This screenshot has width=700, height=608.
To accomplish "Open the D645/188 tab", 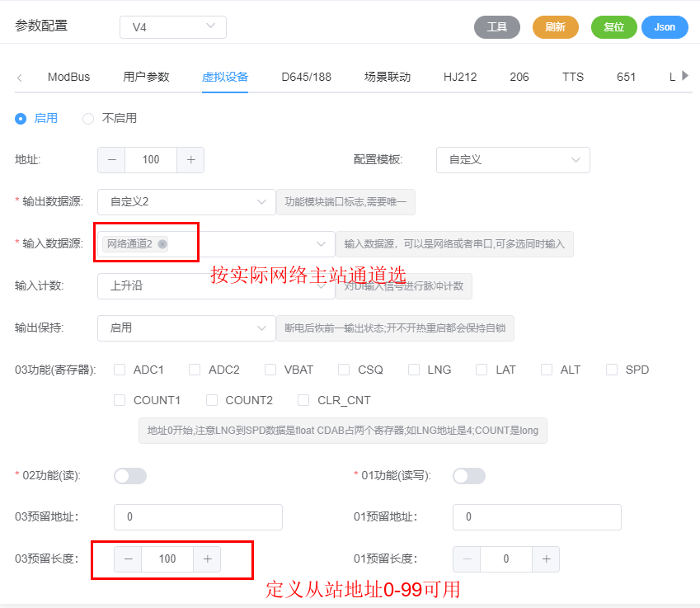I will pyautogui.click(x=306, y=77).
